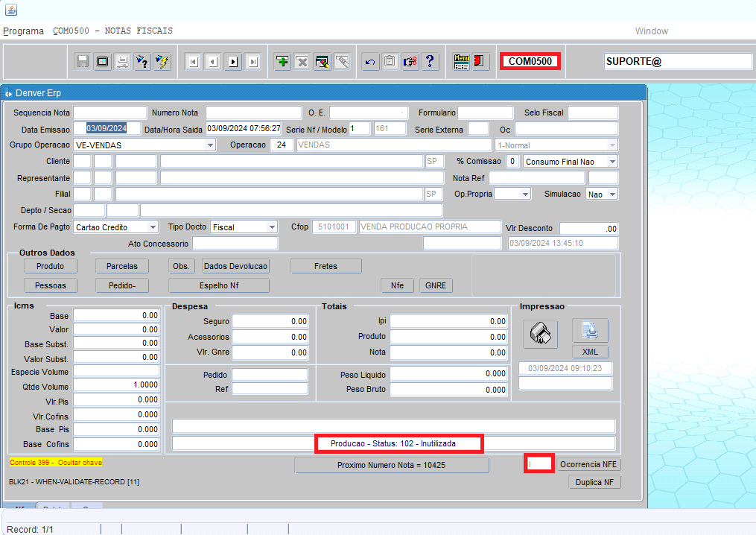Click the clipboard toolbar icon

390,62
